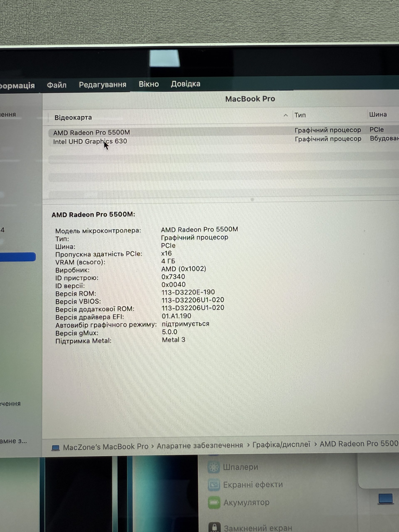Click the підтримується auto-switching value

click(x=185, y=324)
